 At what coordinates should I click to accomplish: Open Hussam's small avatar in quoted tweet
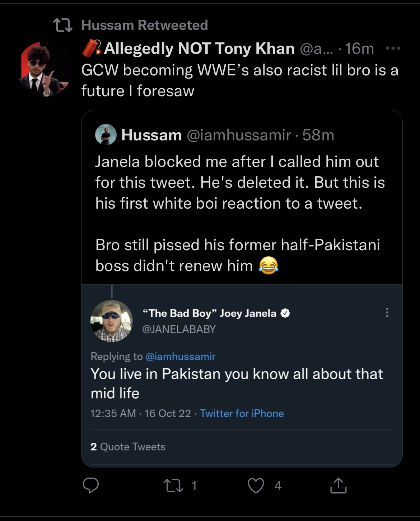[106, 135]
